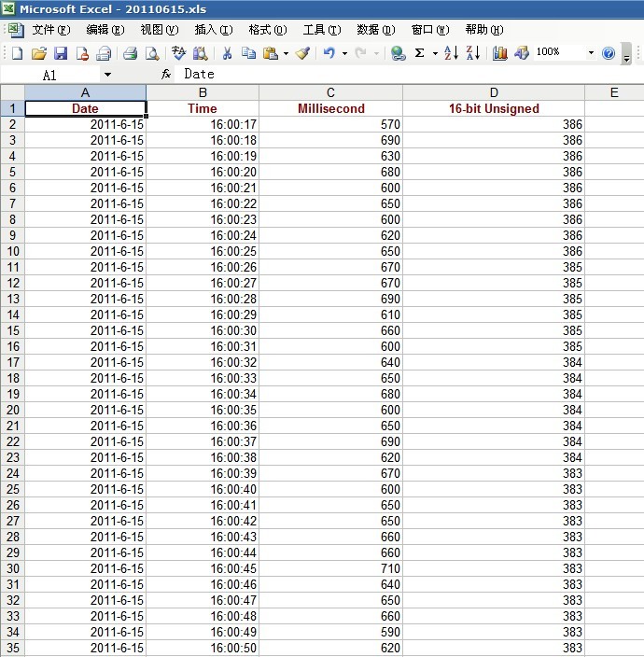Click the Copy icon
Image resolution: width=644 pixels, height=657 pixels.
249,53
